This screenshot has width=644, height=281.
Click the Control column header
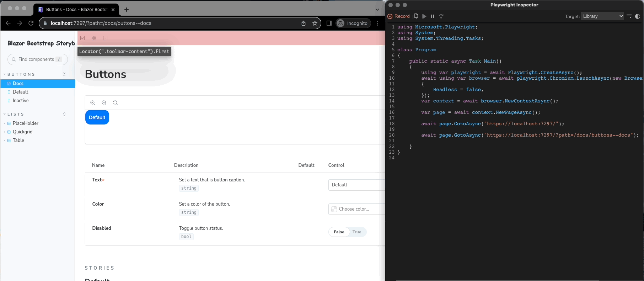pyautogui.click(x=336, y=165)
